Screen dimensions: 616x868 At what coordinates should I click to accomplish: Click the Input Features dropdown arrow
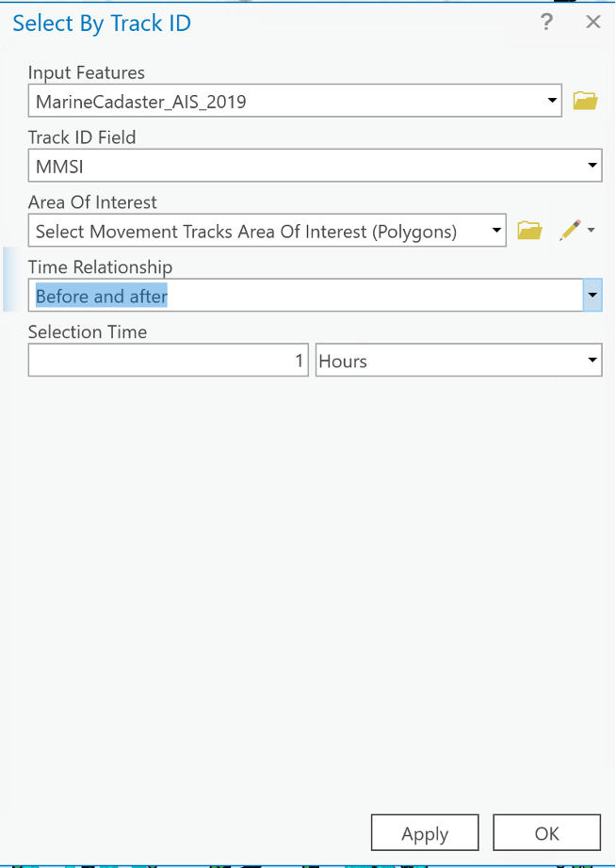pos(554,101)
